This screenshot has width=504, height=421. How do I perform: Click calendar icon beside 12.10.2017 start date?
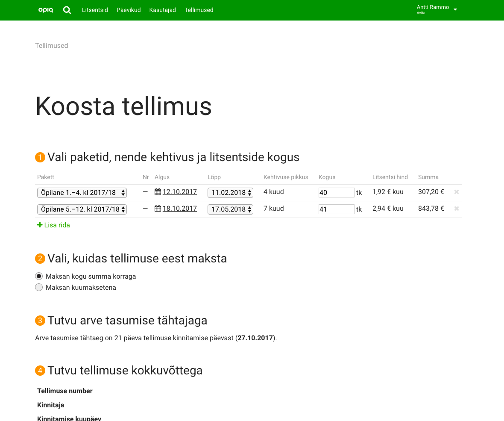[x=158, y=192]
